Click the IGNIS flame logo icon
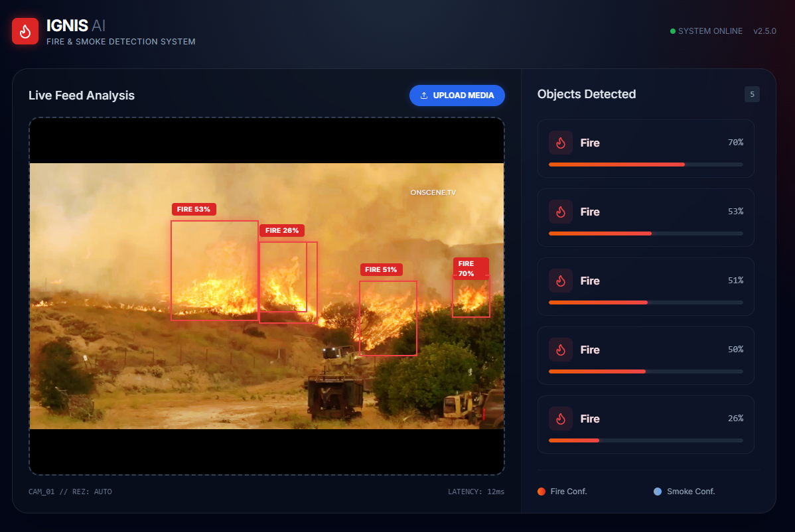Viewport: 795px width, 532px height. pyautogui.click(x=25, y=31)
